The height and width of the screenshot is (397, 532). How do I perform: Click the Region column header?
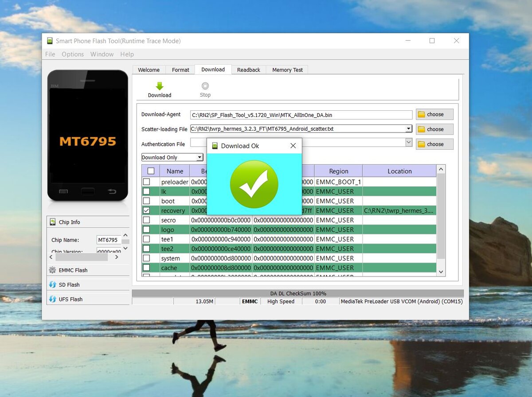338,171
